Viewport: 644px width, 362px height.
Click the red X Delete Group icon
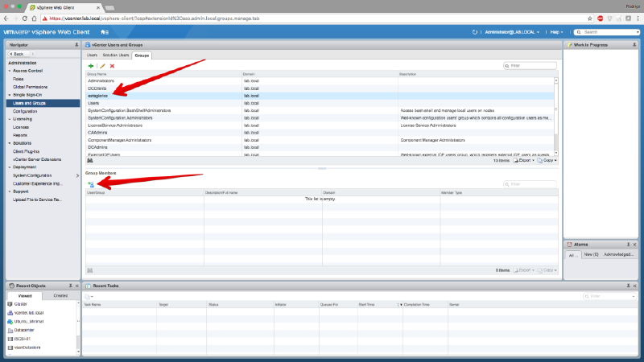112,66
